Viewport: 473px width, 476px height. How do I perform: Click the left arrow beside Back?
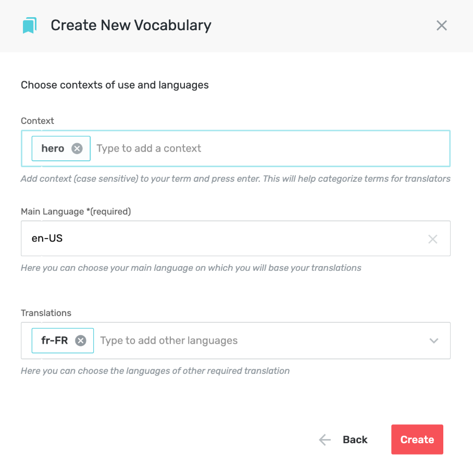325,440
